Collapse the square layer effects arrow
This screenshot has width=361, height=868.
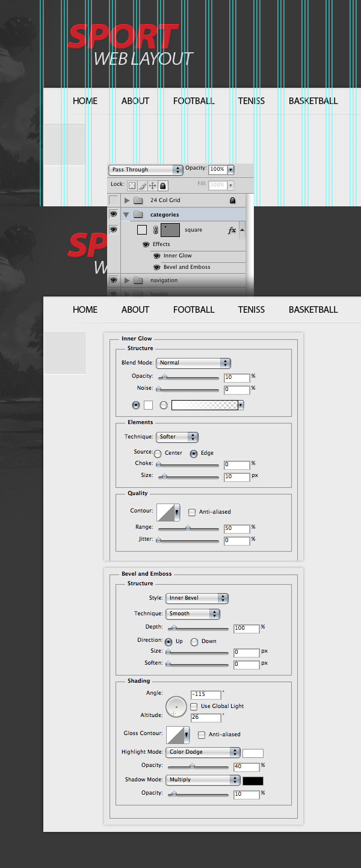(x=242, y=230)
